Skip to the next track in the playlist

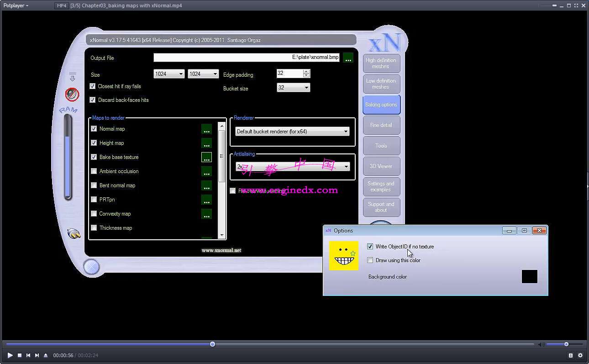tap(37, 355)
